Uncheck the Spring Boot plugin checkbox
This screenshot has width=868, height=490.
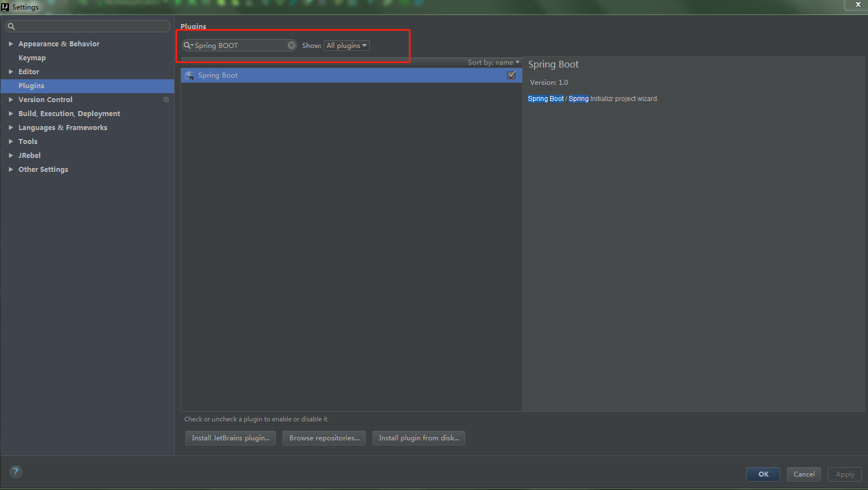[x=511, y=75]
